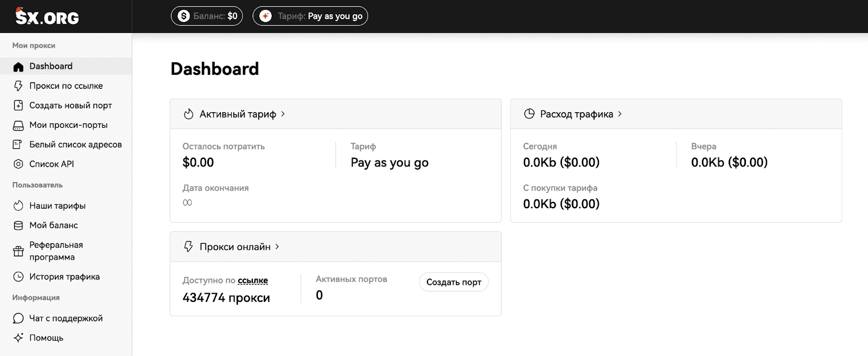Click the Тариф: Pay as you go pill
868x356 pixels.
(310, 16)
